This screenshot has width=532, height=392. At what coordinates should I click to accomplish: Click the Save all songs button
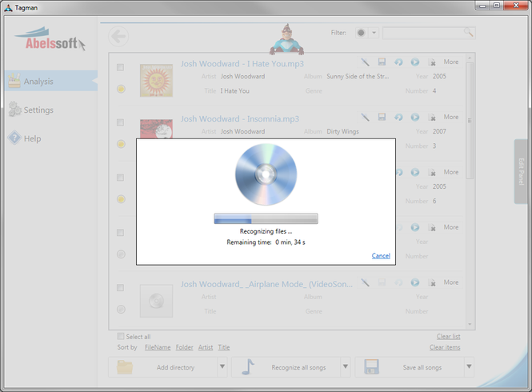410,367
